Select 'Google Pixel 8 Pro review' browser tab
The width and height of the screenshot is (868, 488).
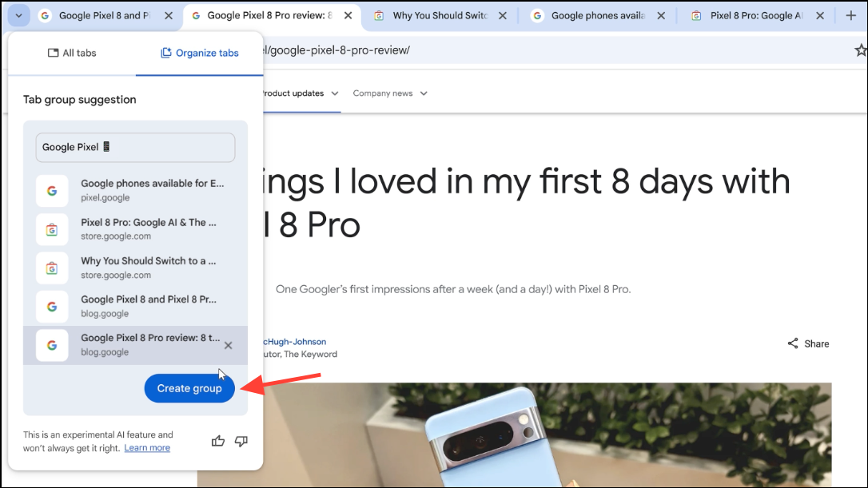click(x=271, y=15)
